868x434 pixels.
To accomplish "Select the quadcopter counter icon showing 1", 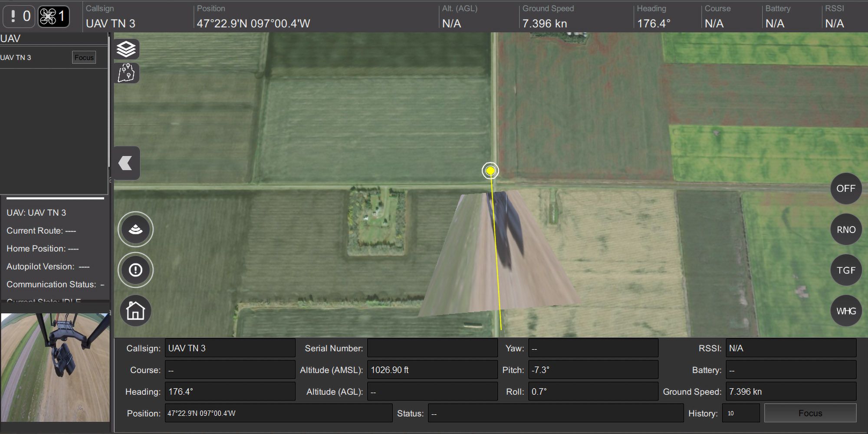I will pyautogui.click(x=53, y=16).
